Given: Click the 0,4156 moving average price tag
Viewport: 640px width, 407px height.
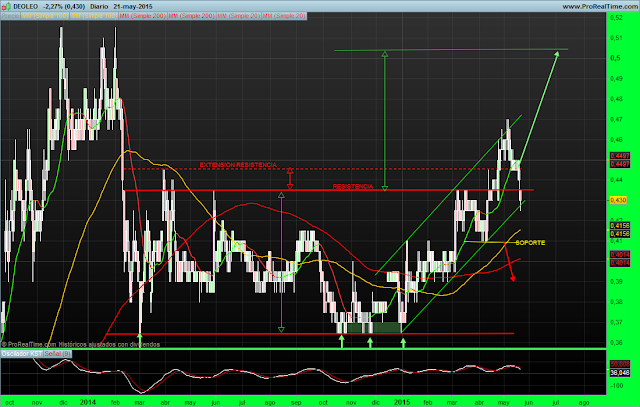Looking at the screenshot, I should click(x=620, y=225).
